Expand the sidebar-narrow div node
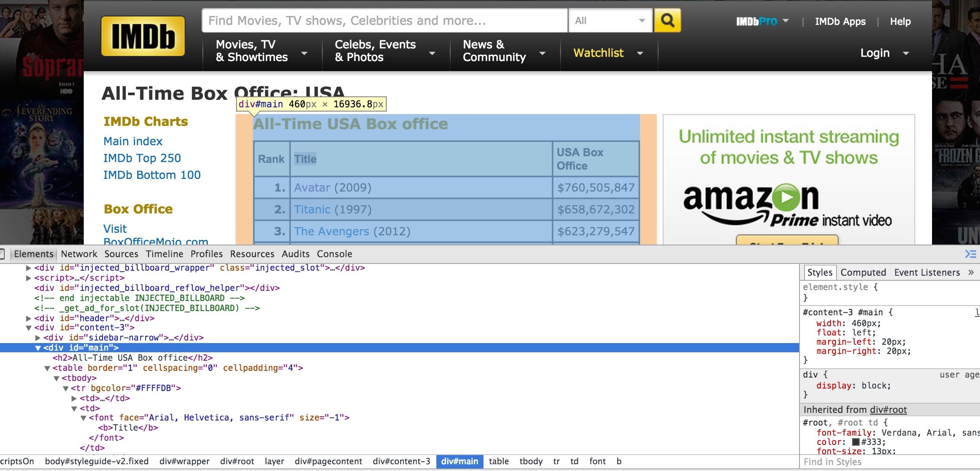Image resolution: width=980 pixels, height=471 pixels. pyautogui.click(x=37, y=338)
